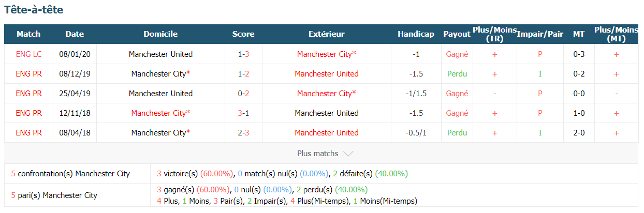The height and width of the screenshot is (213, 644).
Task: Select Manchester United away on 08/12/19
Action: [327, 74]
